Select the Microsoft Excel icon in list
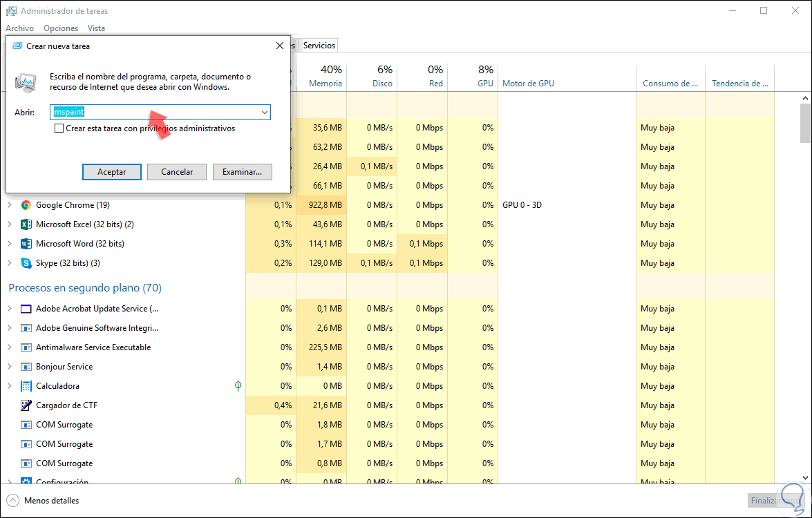The width and height of the screenshot is (812, 518). (26, 224)
